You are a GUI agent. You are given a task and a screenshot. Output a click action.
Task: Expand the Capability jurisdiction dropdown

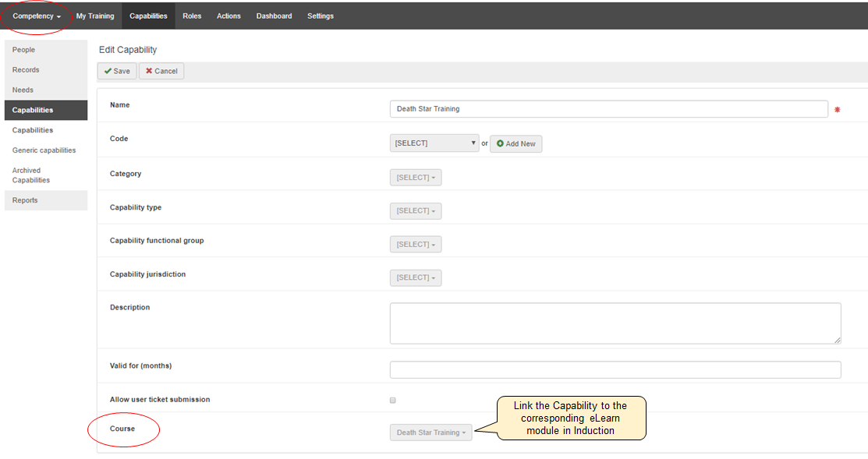[416, 278]
